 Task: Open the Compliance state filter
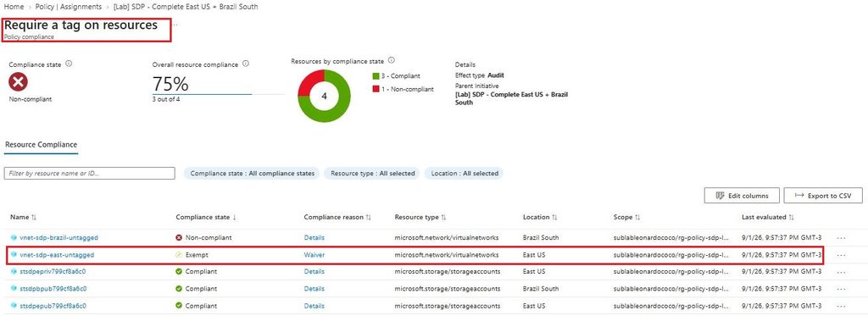[252, 173]
